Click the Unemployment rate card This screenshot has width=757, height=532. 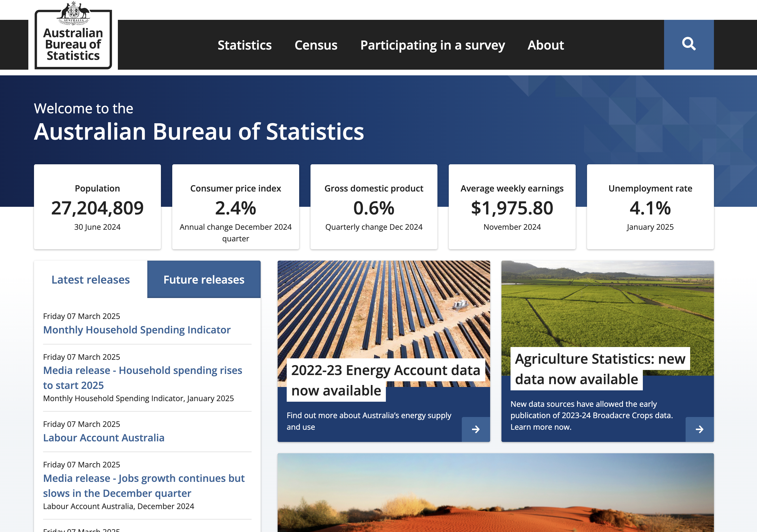[650, 207]
